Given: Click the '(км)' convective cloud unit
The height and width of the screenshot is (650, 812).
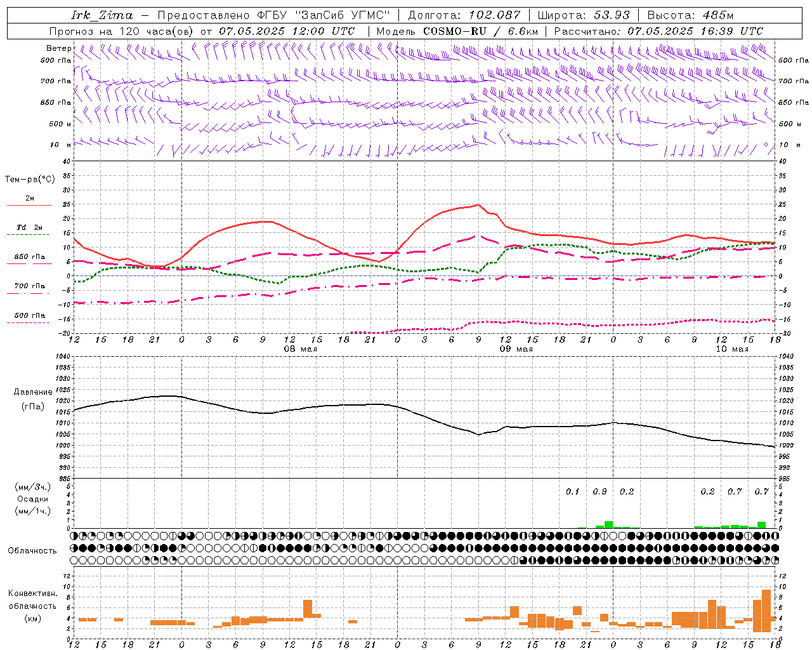Looking at the screenshot, I should point(33,618).
